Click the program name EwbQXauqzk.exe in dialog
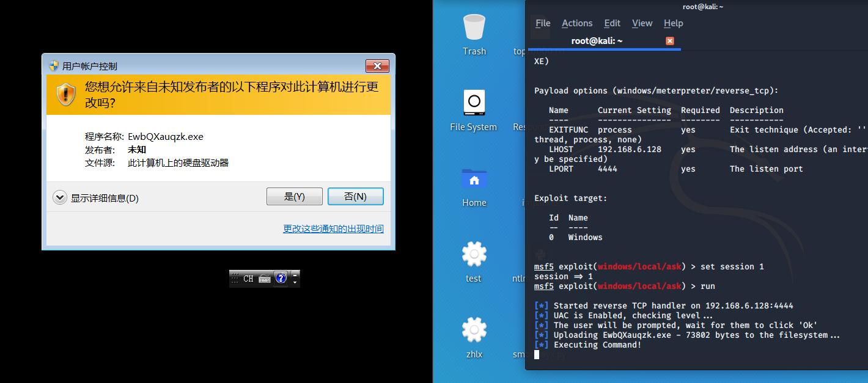The width and height of the screenshot is (868, 383). pos(166,137)
